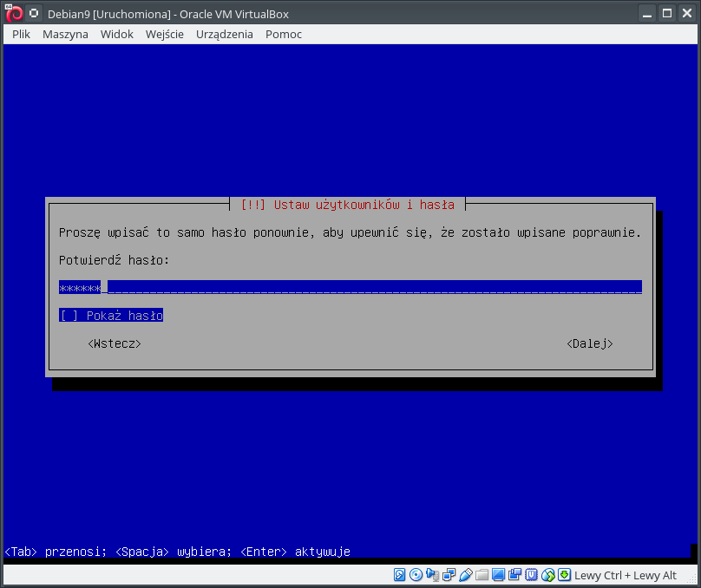
Task: Click the USB devices status icon
Action: pos(466,575)
